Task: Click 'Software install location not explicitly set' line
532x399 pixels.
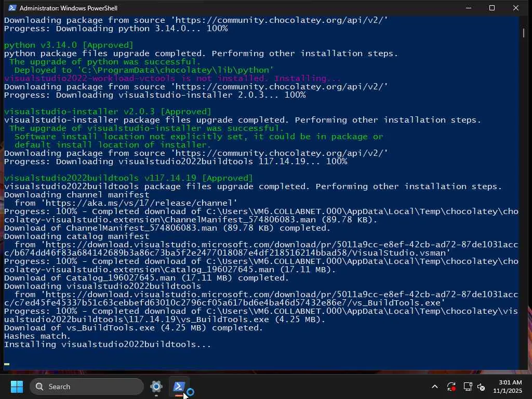Action: pyautogui.click(x=198, y=137)
